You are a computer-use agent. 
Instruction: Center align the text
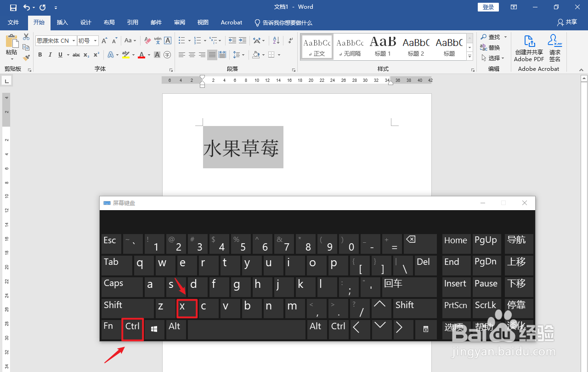[x=192, y=55]
